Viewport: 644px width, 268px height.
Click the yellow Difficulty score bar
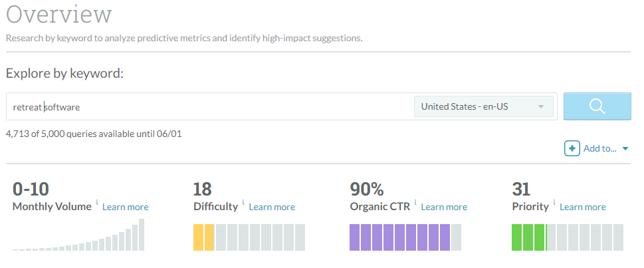[204, 237]
